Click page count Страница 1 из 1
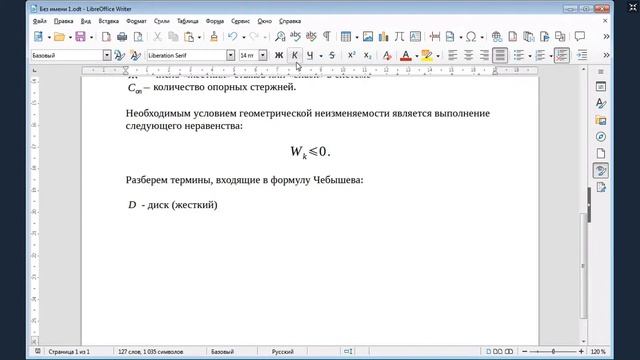The image size is (640, 360). [69, 351]
